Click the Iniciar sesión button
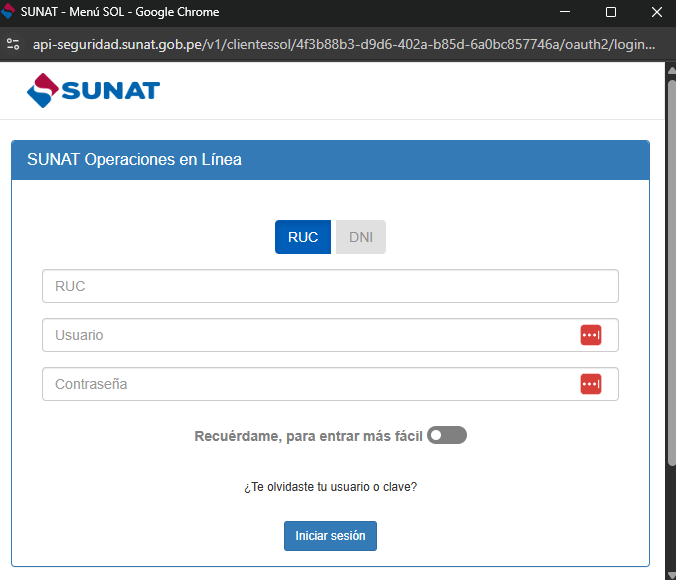Viewport: 676px width, 580px height. (330, 536)
